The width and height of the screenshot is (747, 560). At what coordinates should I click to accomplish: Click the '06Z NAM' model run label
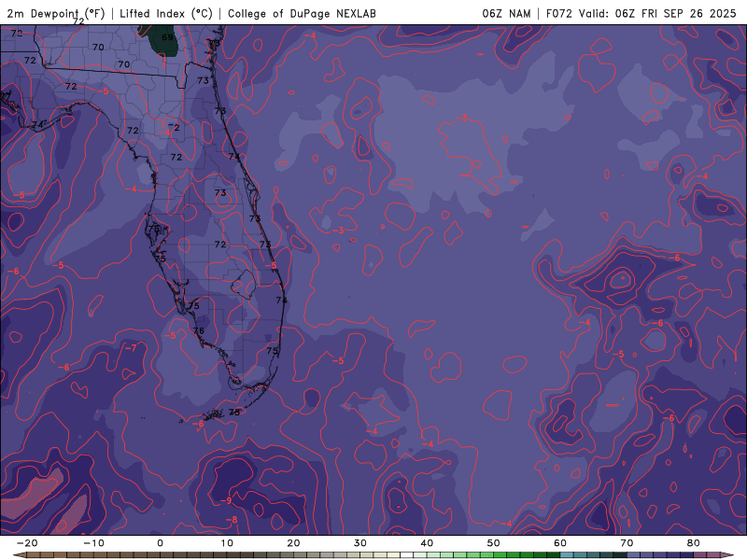click(x=506, y=13)
